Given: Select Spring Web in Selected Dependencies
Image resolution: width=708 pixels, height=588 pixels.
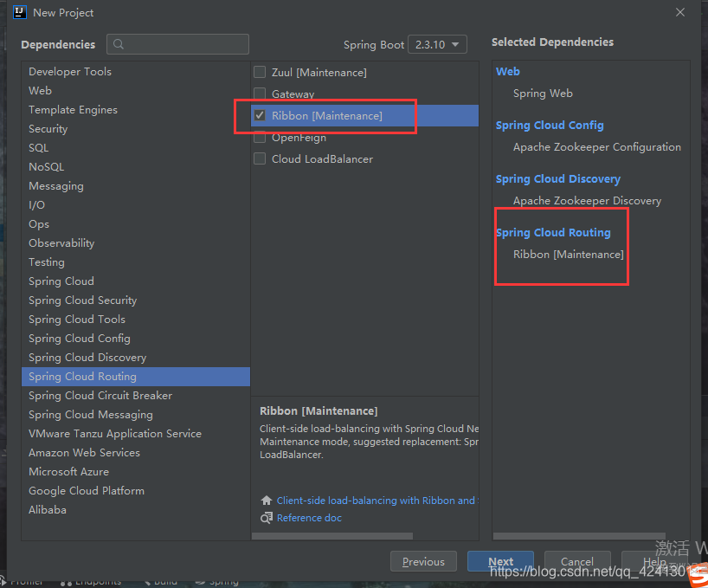Looking at the screenshot, I should (x=543, y=94).
